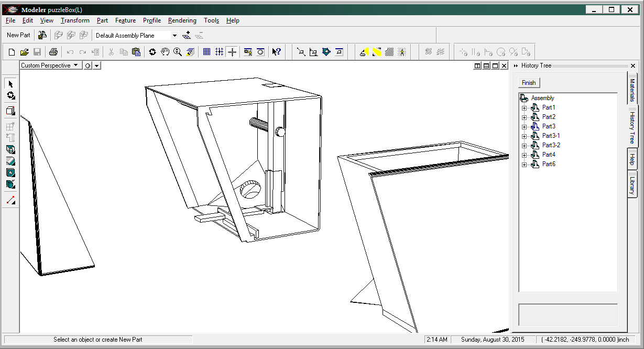The height and width of the screenshot is (349, 644).
Task: Click the assembly icon next to New Part
Action: tap(42, 35)
